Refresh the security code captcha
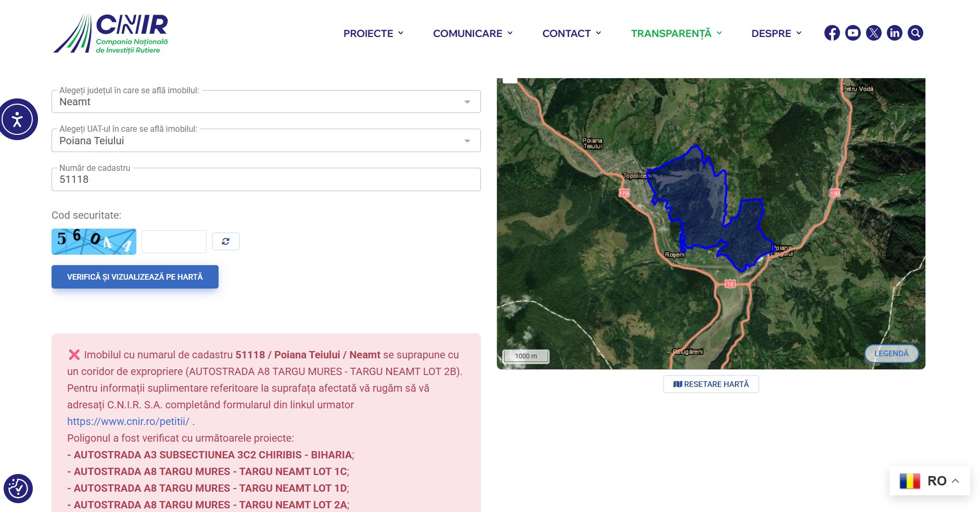This screenshot has width=980, height=512. tap(225, 242)
